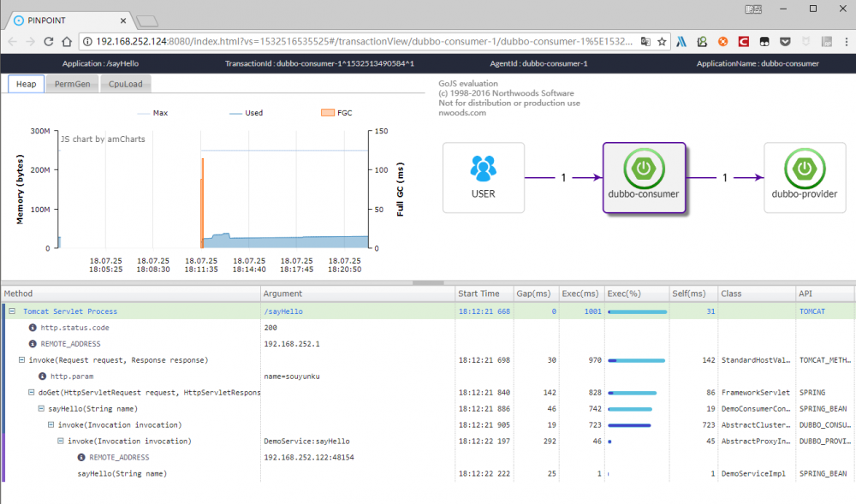Screen dimensions: 856x504
Task: Click the Self(ms) column header
Action: (693, 294)
